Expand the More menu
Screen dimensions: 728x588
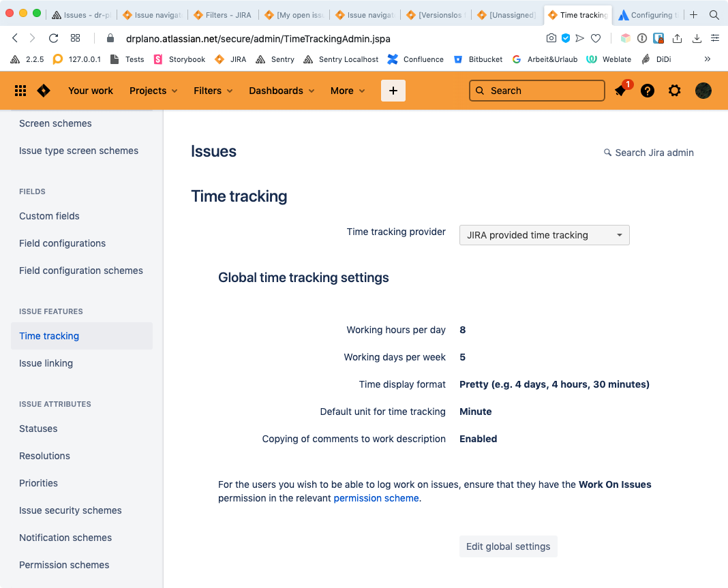(347, 91)
